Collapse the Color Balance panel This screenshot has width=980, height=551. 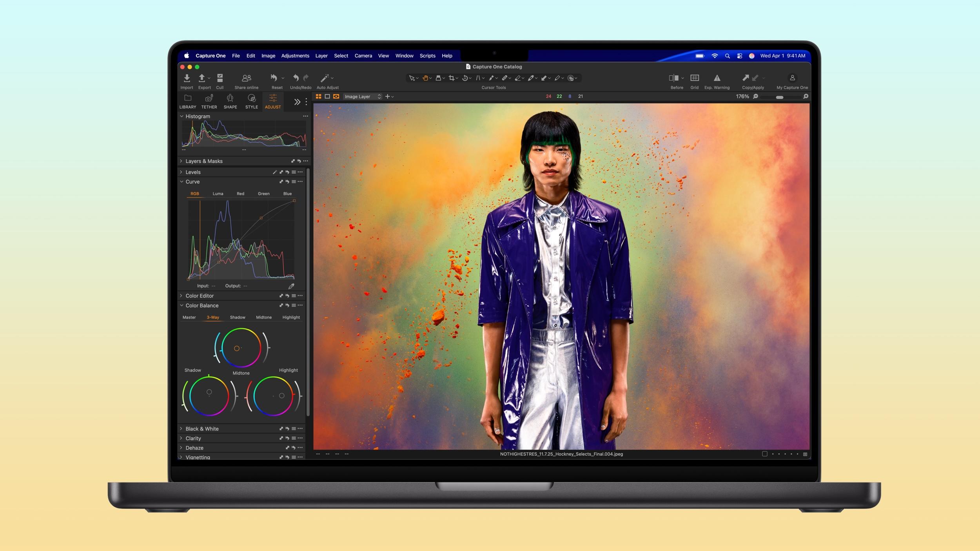click(181, 305)
